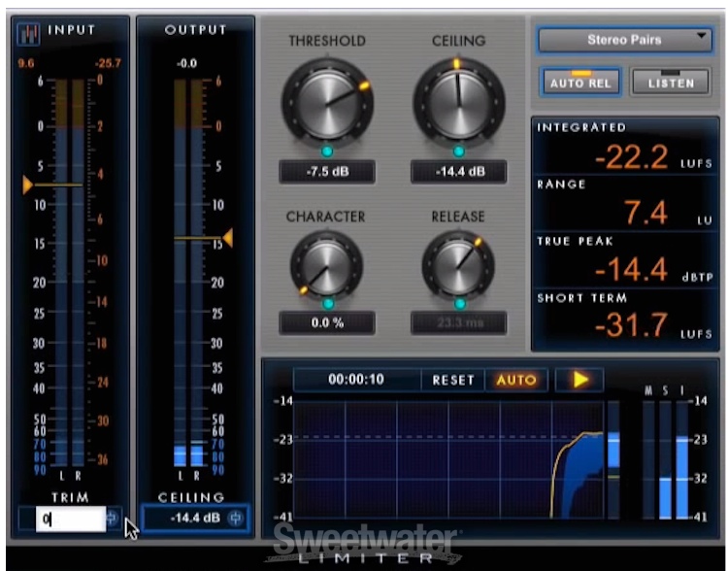Click the Character knob
Screen dimensions: 728x571
pyautogui.click(x=326, y=266)
